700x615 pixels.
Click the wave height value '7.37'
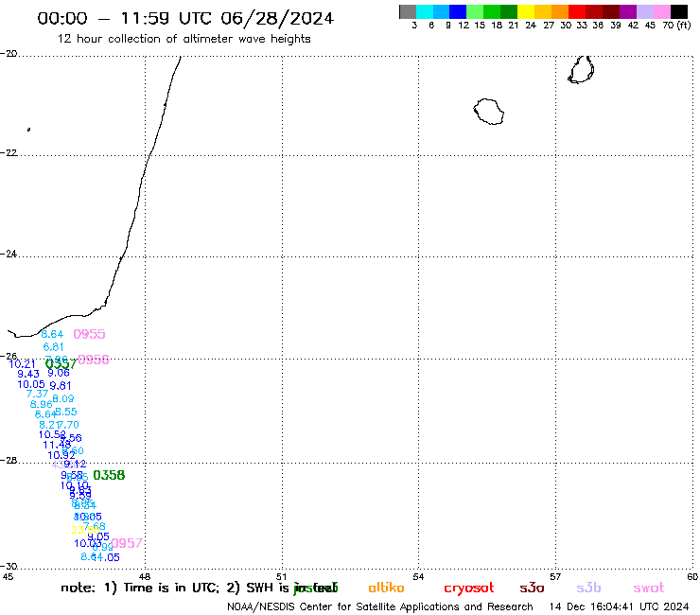coord(37,394)
